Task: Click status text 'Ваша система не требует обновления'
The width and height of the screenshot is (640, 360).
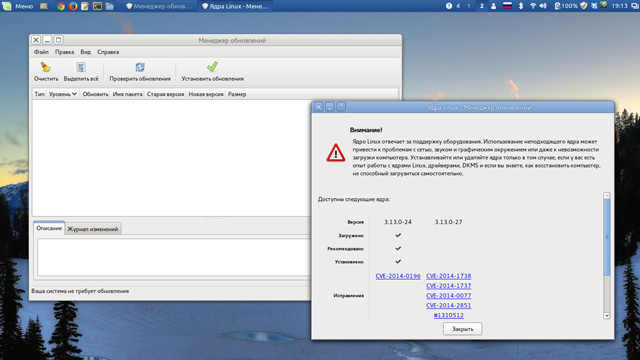Action: (80, 291)
